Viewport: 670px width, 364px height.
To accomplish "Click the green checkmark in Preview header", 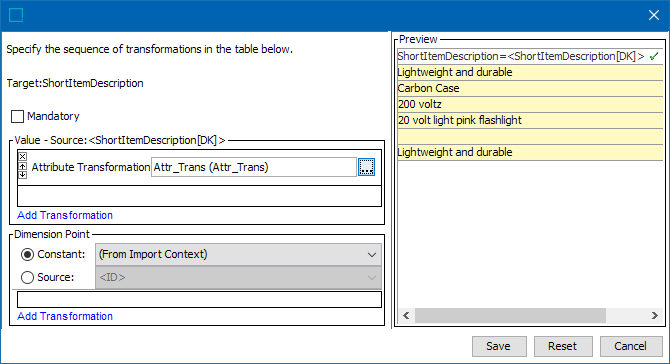I will click(x=654, y=56).
